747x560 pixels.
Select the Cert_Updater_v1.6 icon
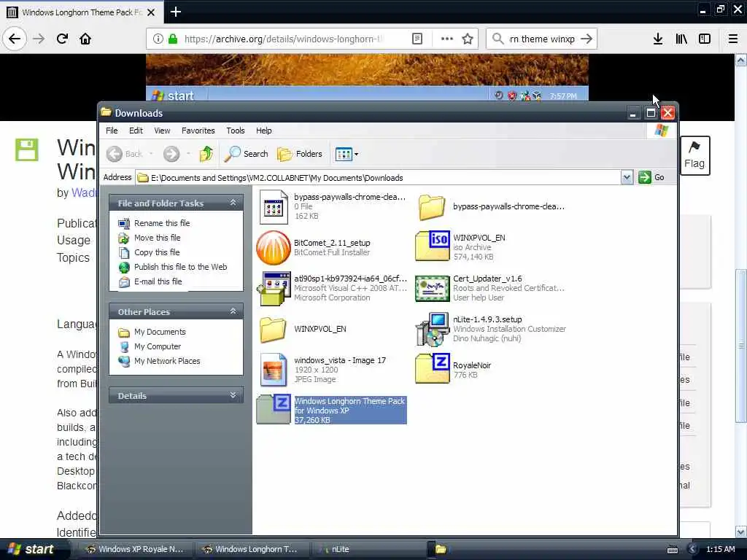point(432,288)
